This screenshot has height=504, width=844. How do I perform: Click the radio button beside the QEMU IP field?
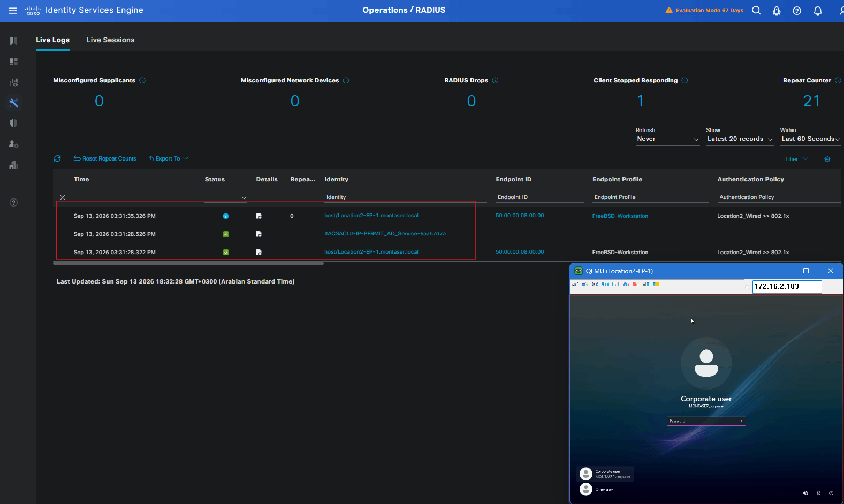[x=747, y=287]
